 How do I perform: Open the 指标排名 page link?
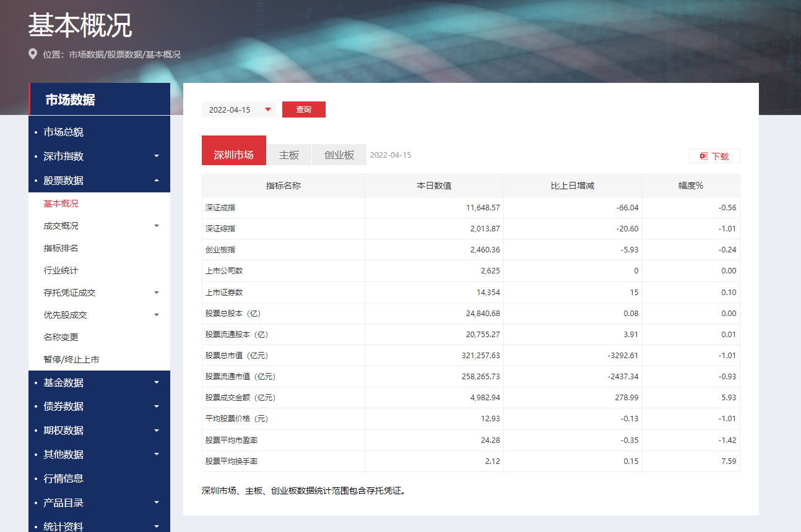[61, 247]
